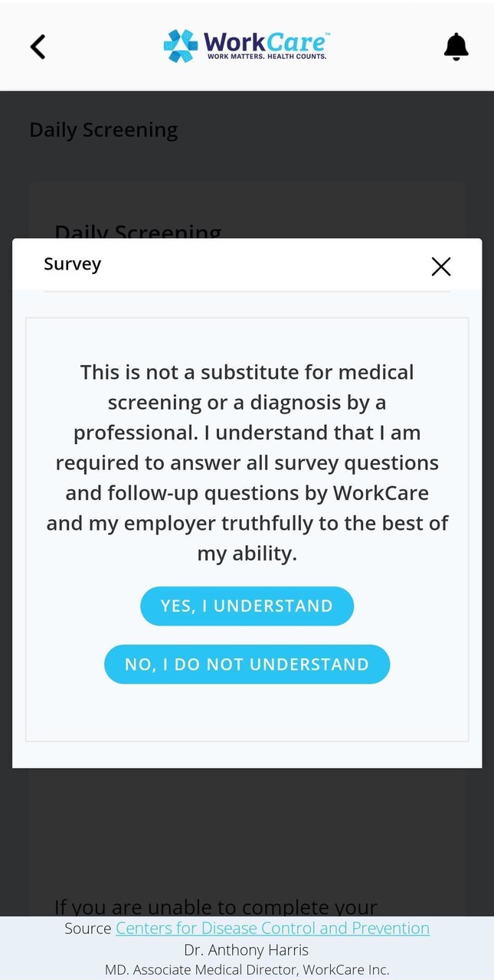Tap the WorkCare pinwheel emblem
Viewport: 494px width, 980px height.
(181, 44)
